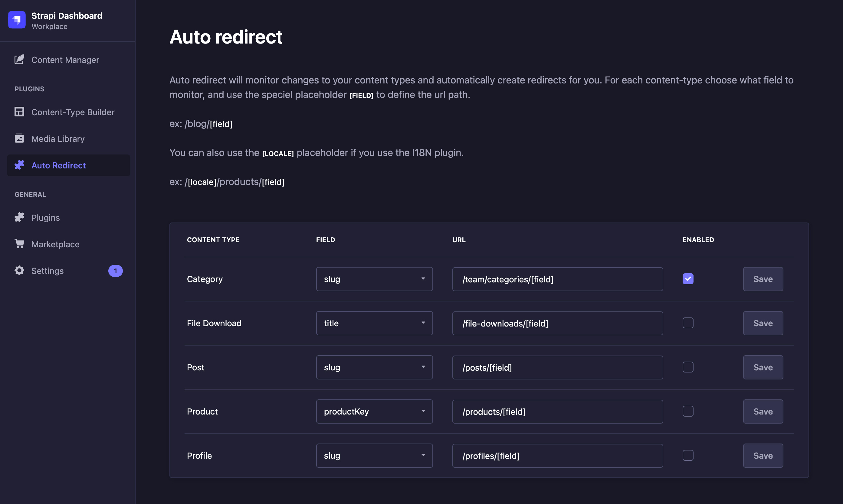Go to Content-Type Builder in sidebar
The height and width of the screenshot is (504, 843).
point(73,112)
